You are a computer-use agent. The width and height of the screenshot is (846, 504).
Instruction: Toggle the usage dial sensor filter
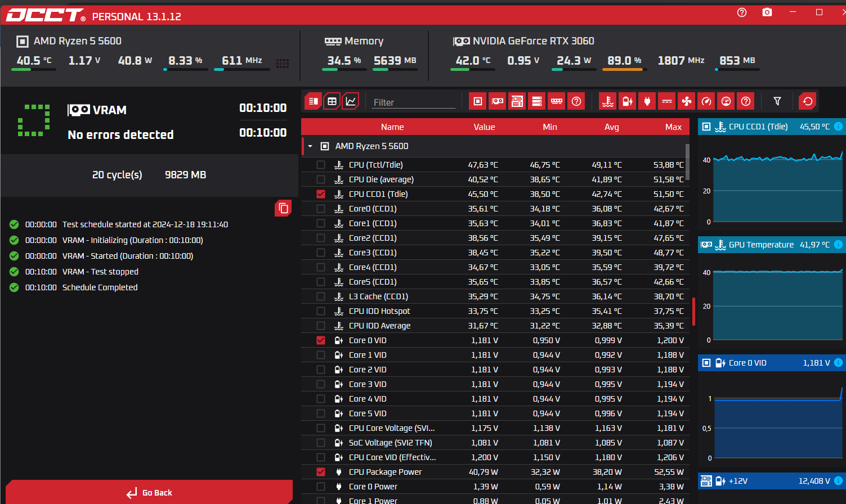(726, 101)
